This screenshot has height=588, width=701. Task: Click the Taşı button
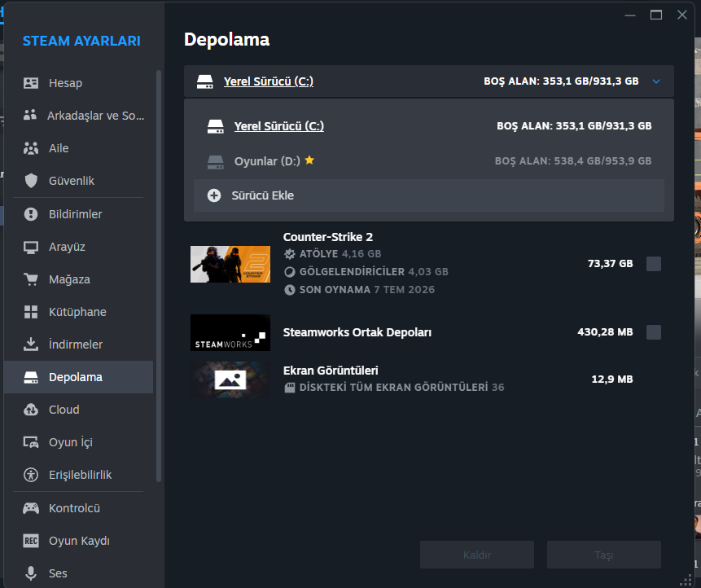coord(603,555)
